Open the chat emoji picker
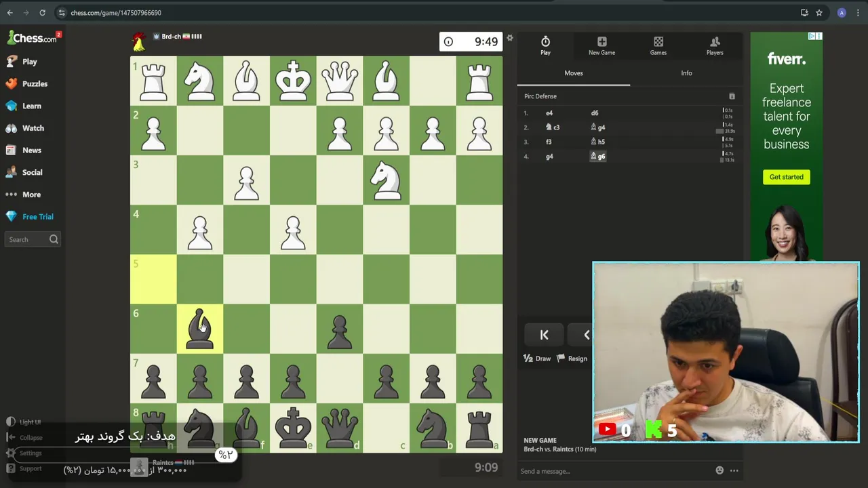The image size is (868, 488). tap(719, 470)
